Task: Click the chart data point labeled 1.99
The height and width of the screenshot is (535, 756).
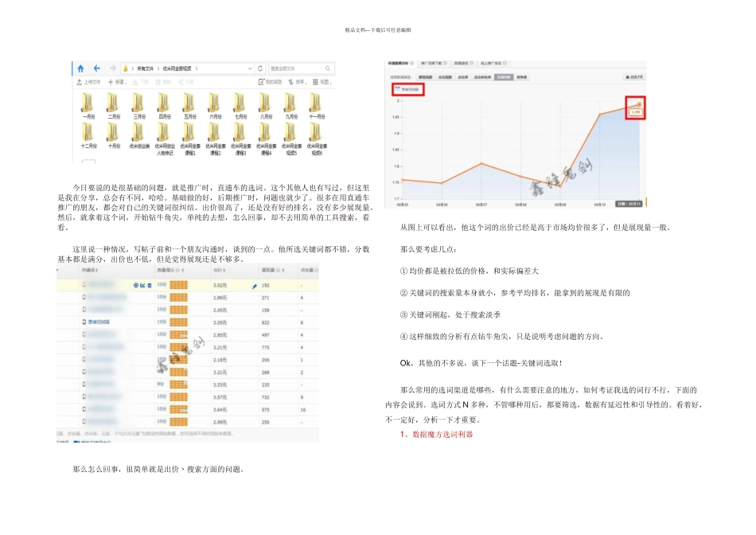Action: click(x=639, y=104)
